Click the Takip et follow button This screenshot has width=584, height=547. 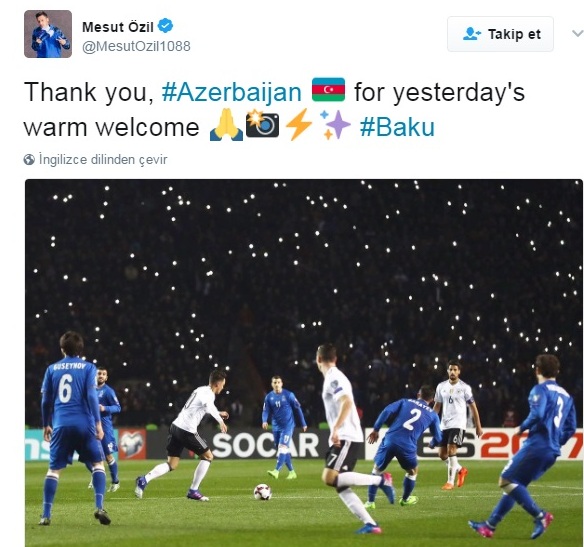pos(500,34)
